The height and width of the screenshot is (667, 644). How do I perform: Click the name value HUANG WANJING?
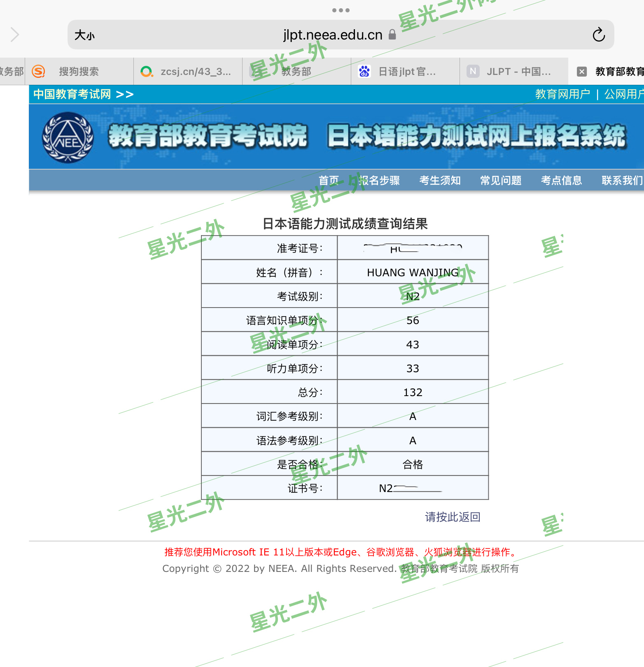click(413, 273)
